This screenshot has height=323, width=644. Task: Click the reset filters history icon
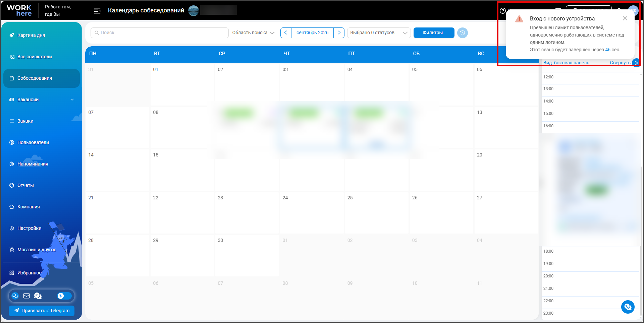[x=462, y=33]
